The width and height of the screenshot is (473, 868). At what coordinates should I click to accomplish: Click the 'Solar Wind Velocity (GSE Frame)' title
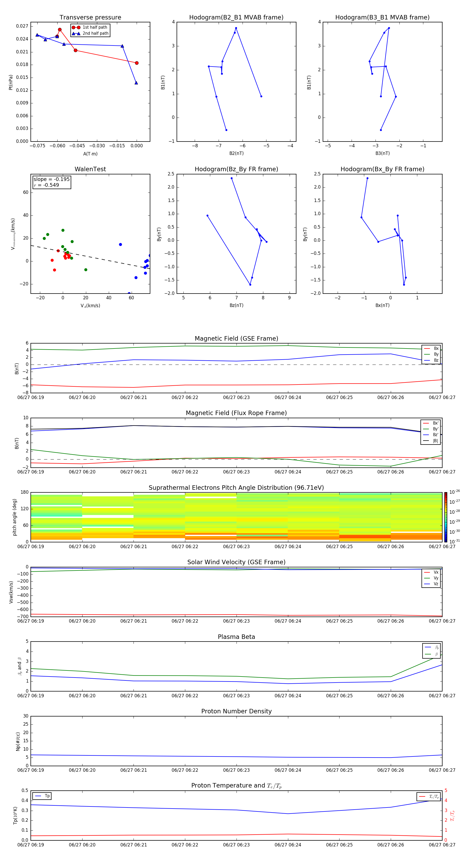tap(236, 562)
